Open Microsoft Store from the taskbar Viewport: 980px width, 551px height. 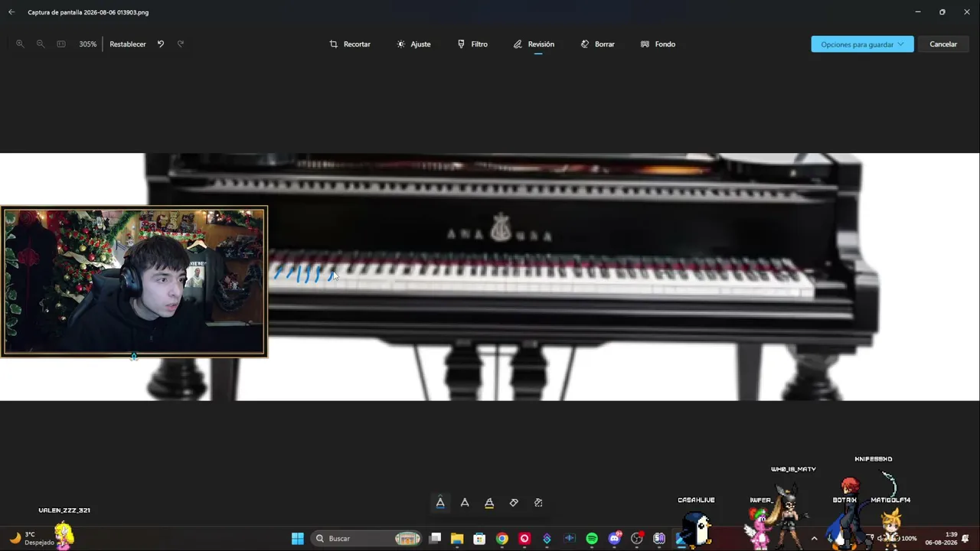(479, 539)
